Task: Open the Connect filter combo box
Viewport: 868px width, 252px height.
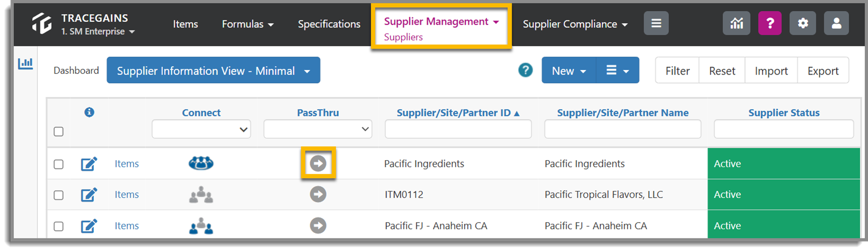Action: [x=201, y=129]
